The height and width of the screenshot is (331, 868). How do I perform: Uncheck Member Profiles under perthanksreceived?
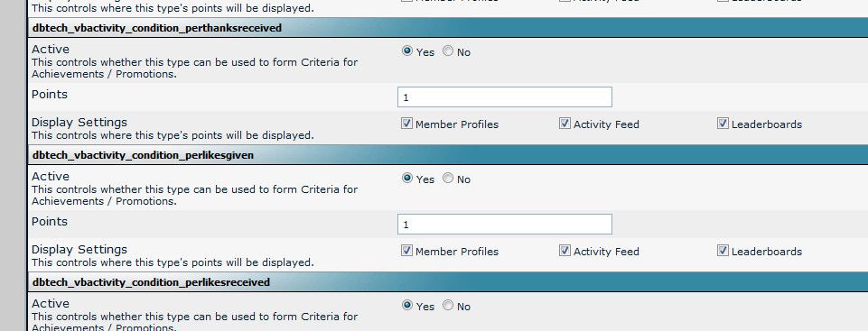tap(406, 124)
